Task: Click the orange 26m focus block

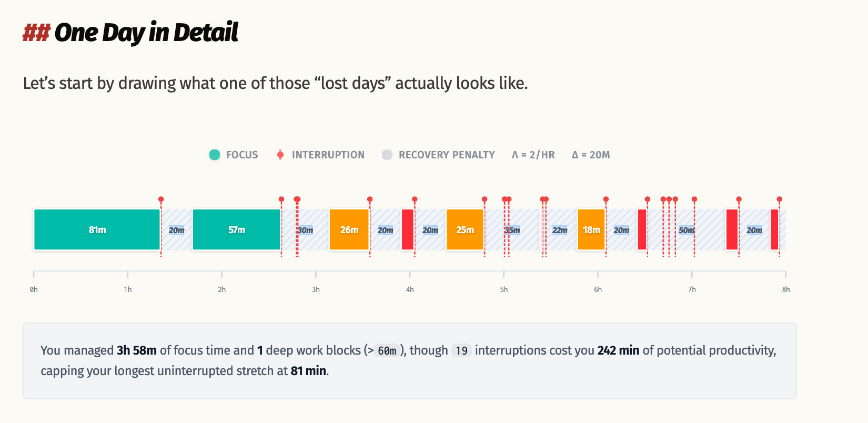Action: (349, 230)
